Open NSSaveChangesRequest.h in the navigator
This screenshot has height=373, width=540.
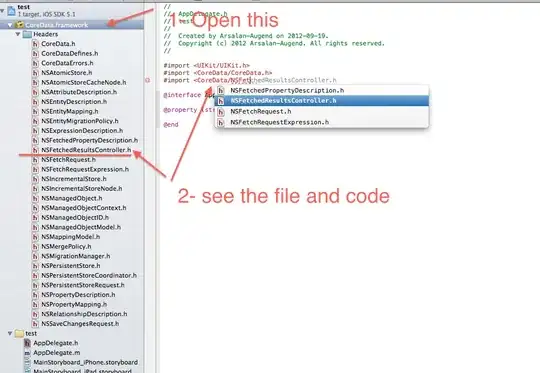pos(80,323)
